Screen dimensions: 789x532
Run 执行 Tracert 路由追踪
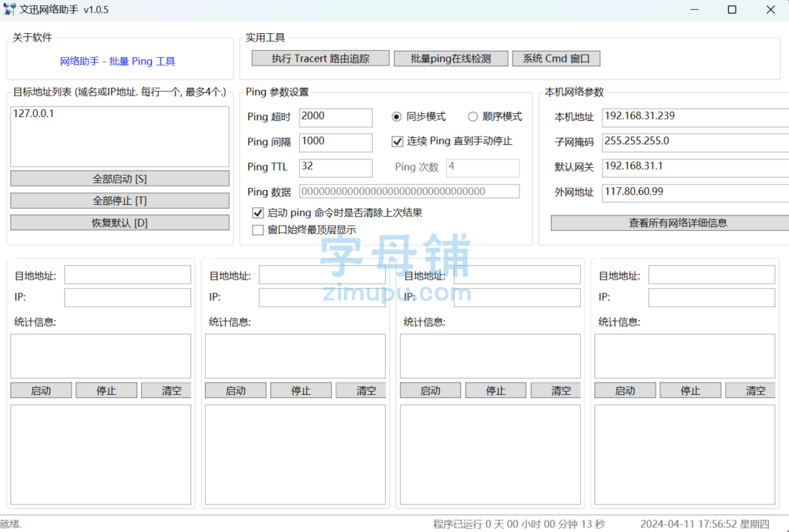321,59
